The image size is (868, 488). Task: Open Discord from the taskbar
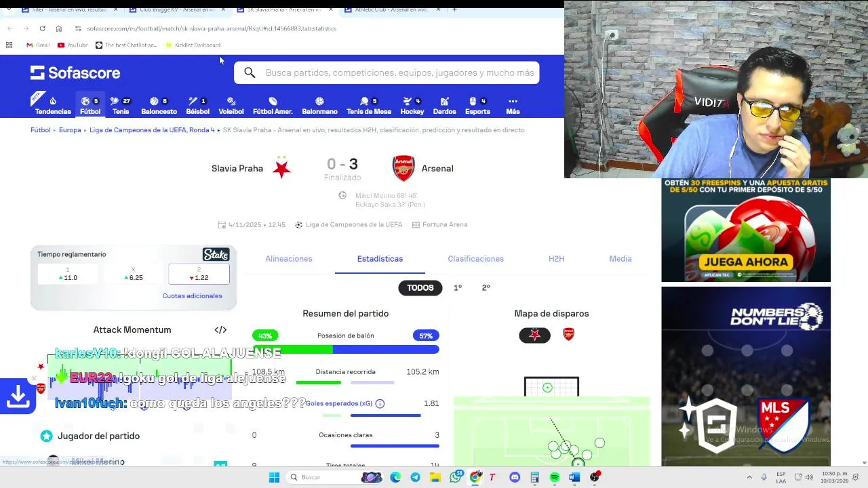click(x=515, y=477)
